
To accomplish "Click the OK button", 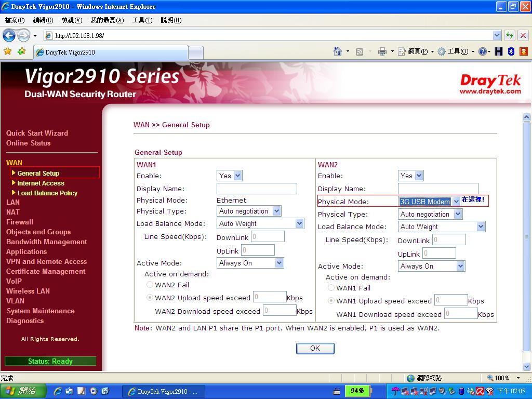I will pyautogui.click(x=315, y=348).
